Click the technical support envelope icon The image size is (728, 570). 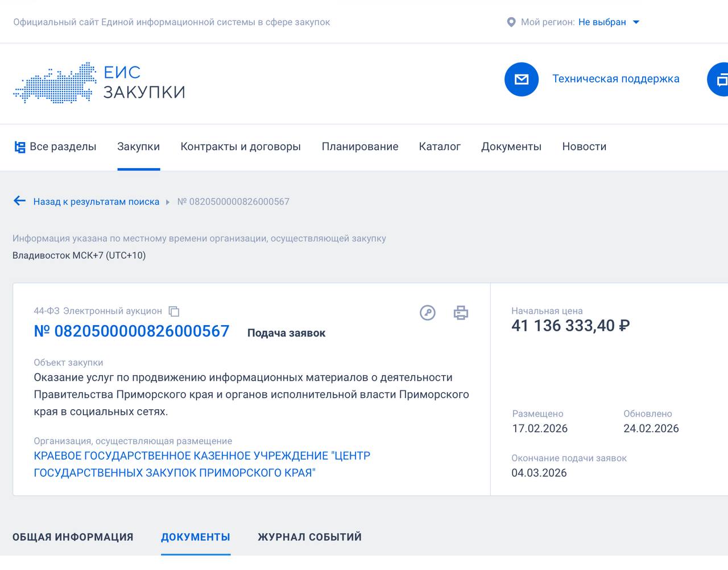tap(521, 79)
